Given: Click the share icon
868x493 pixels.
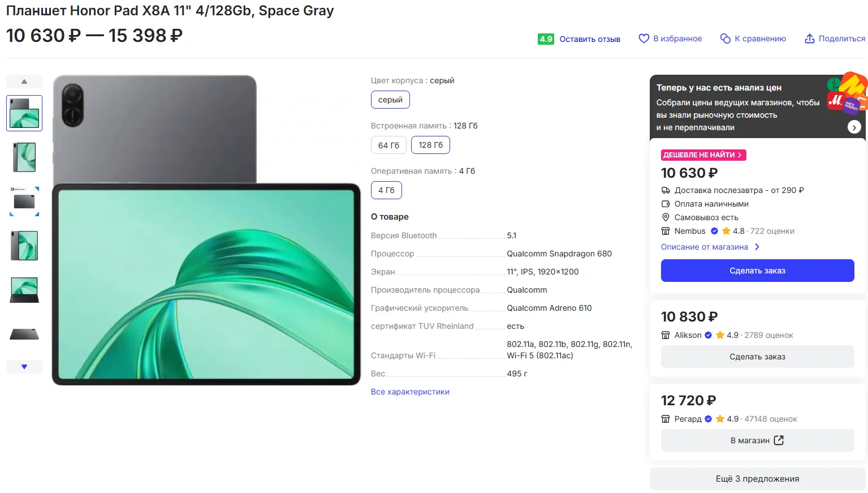Looking at the screenshot, I should coord(810,38).
